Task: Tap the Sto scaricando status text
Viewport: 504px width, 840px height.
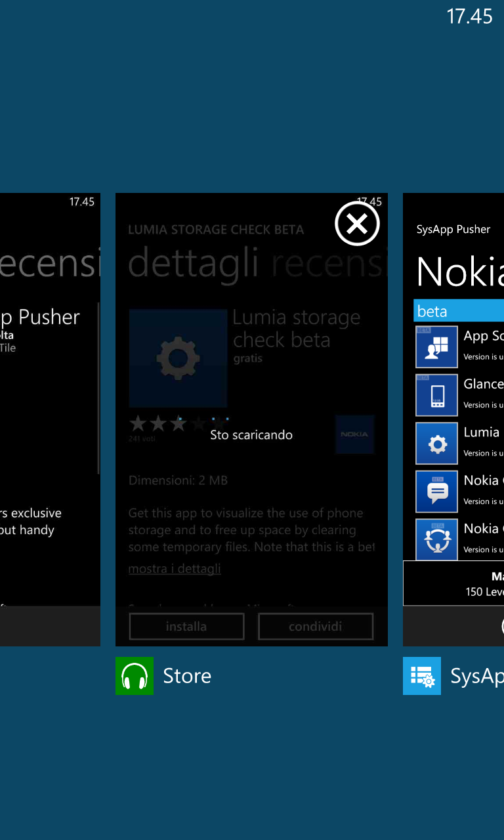Action: 251,434
